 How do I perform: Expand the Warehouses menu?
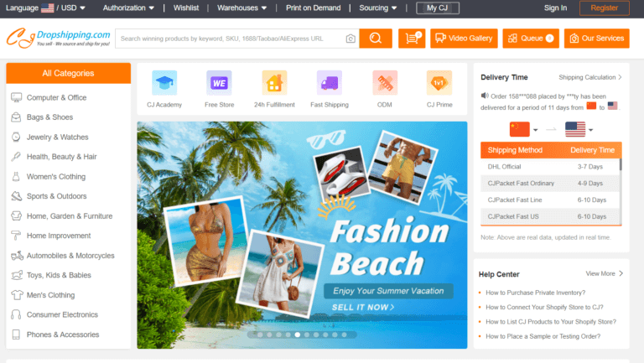click(x=241, y=8)
